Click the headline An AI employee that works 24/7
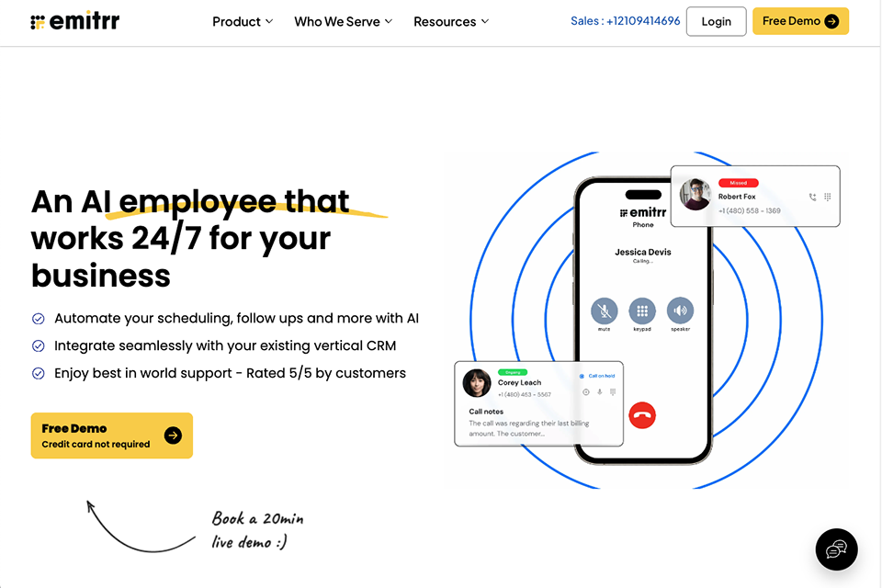The width and height of the screenshot is (882, 588). point(191,238)
